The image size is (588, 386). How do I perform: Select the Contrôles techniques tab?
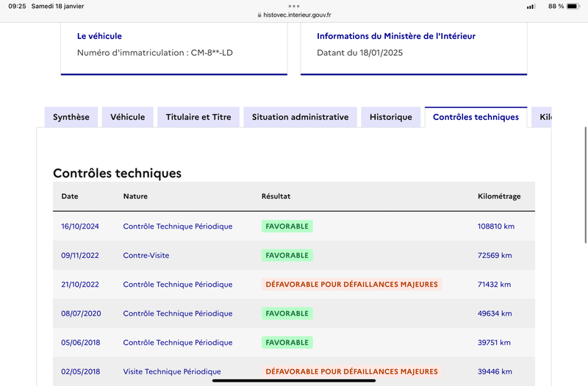[x=476, y=117]
